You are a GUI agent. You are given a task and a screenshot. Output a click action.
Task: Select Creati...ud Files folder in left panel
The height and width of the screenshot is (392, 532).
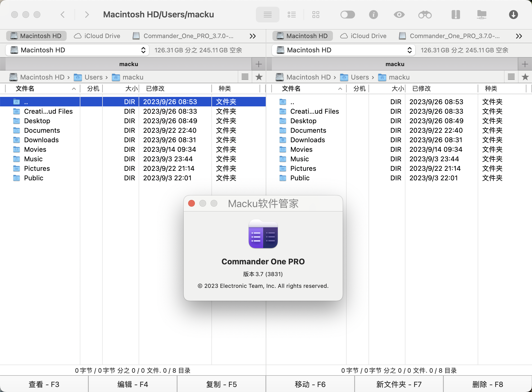[133, 111]
